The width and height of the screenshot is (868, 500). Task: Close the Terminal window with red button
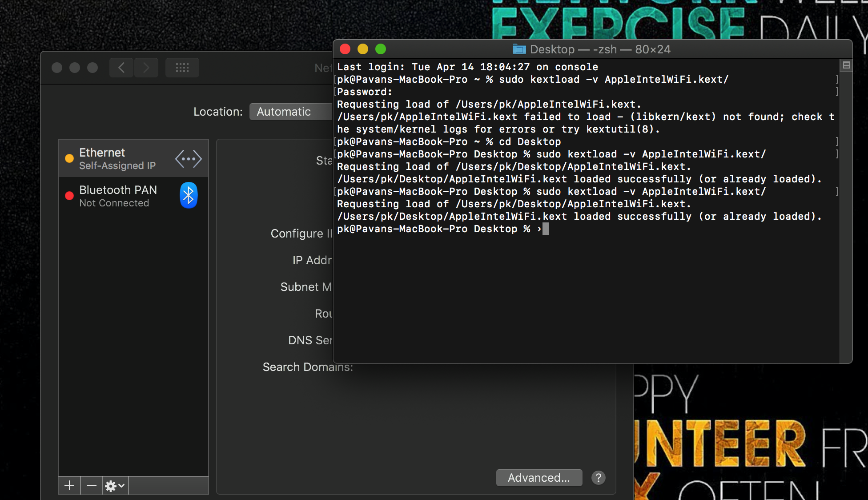point(345,49)
